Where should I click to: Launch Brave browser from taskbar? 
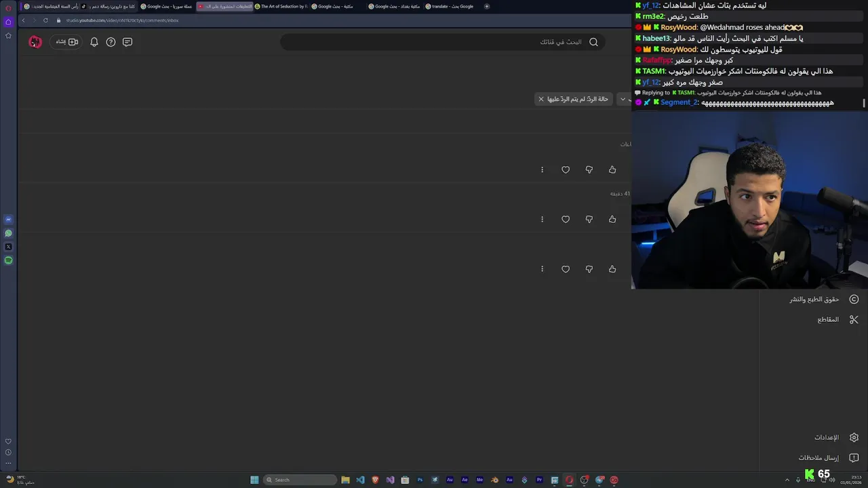375,480
